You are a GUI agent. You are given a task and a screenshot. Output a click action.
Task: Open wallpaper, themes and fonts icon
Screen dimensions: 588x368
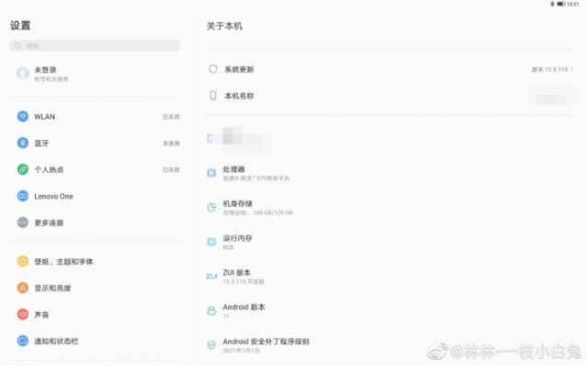click(23, 261)
